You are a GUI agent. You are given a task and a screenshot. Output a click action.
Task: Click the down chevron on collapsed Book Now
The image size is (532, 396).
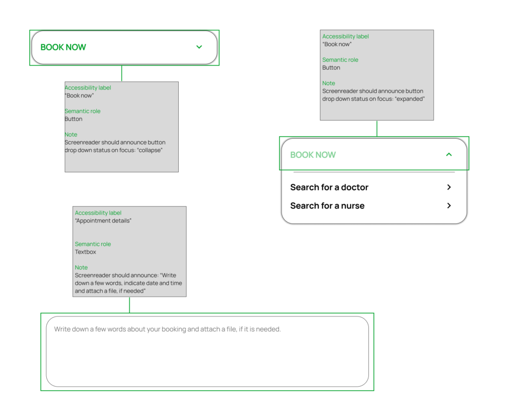tap(199, 47)
